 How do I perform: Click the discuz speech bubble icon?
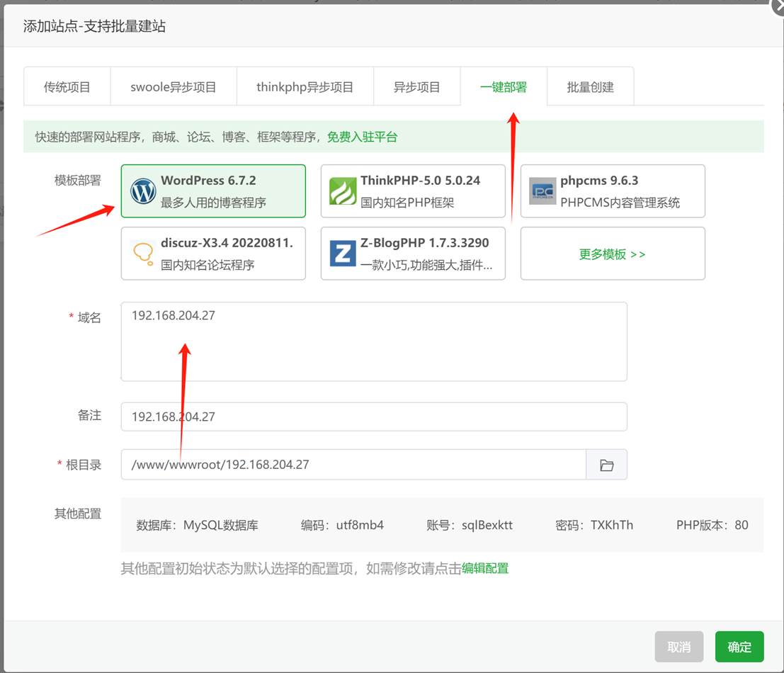[143, 254]
